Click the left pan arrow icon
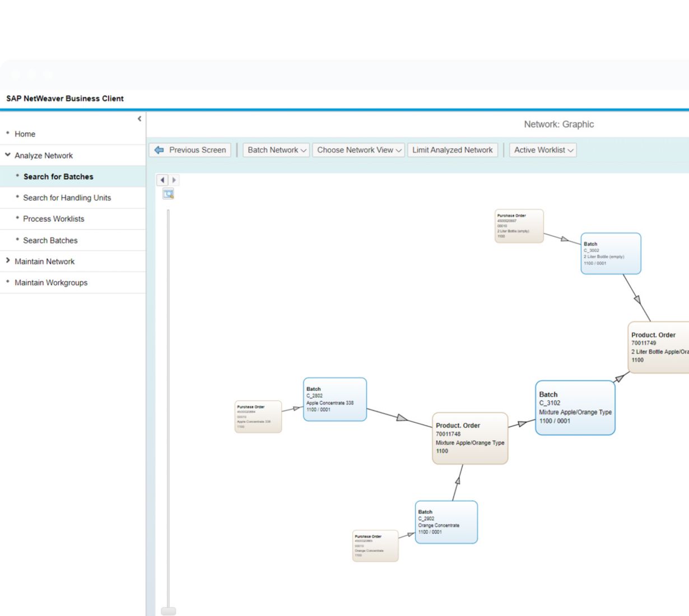The height and width of the screenshot is (616, 689). (162, 180)
